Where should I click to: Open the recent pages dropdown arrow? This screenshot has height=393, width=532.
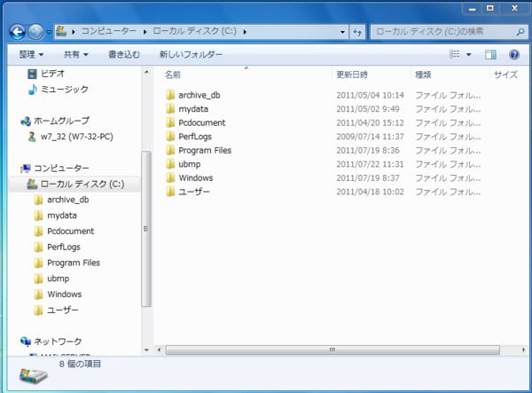[49, 32]
